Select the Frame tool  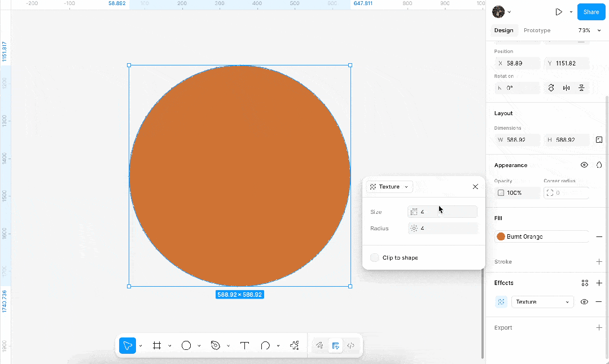(x=157, y=345)
